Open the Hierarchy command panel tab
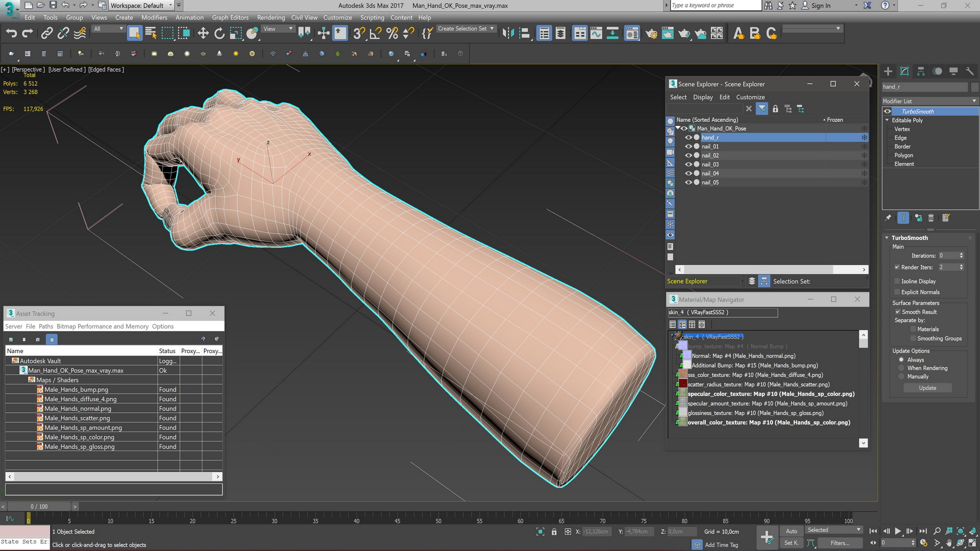The width and height of the screenshot is (980, 551). tap(921, 71)
